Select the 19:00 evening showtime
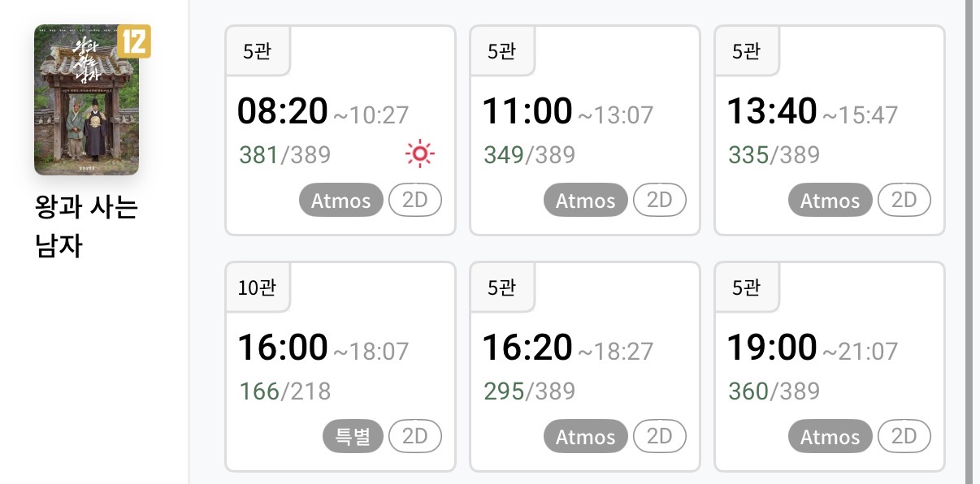The image size is (980, 484). click(772, 348)
